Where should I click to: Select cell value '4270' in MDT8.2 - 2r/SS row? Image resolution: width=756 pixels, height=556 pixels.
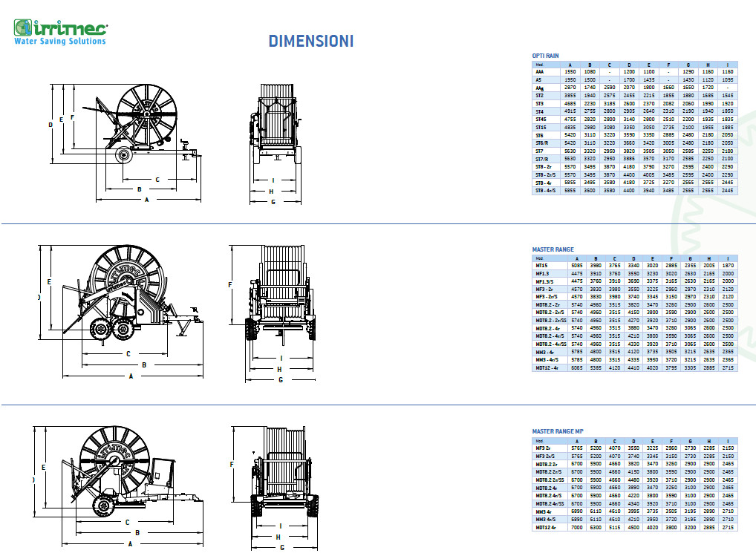pos(633,321)
